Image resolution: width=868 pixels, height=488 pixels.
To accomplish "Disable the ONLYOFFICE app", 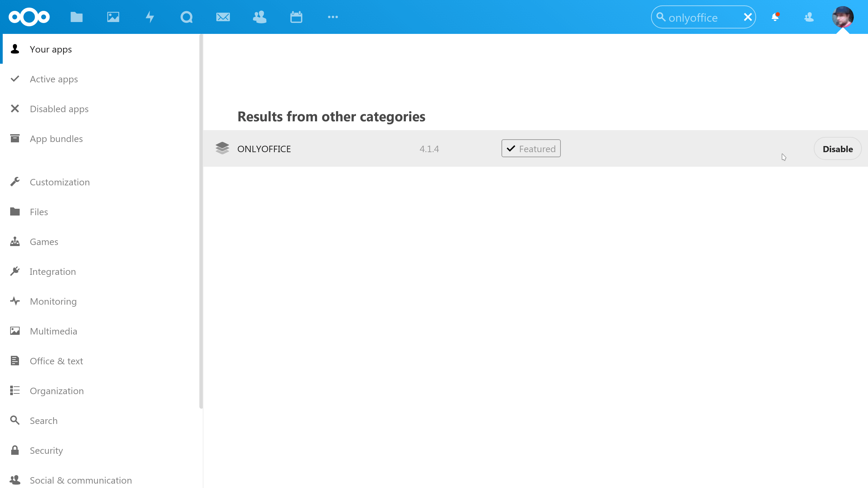I will point(837,149).
